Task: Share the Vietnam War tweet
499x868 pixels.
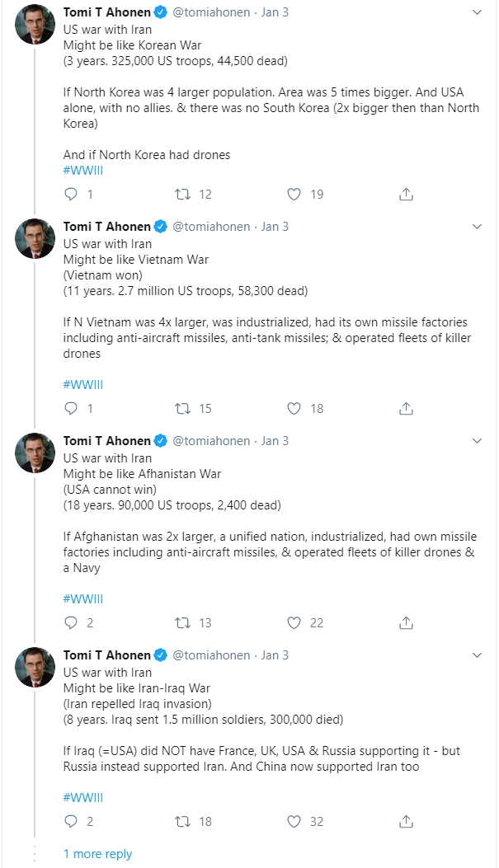Action: [406, 409]
